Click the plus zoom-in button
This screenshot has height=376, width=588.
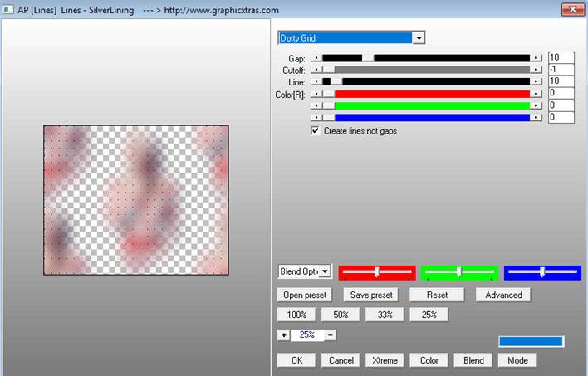(x=283, y=334)
